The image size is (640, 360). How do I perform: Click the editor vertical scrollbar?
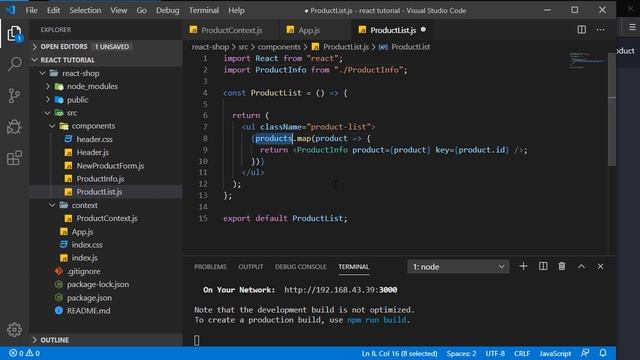pyautogui.click(x=612, y=110)
